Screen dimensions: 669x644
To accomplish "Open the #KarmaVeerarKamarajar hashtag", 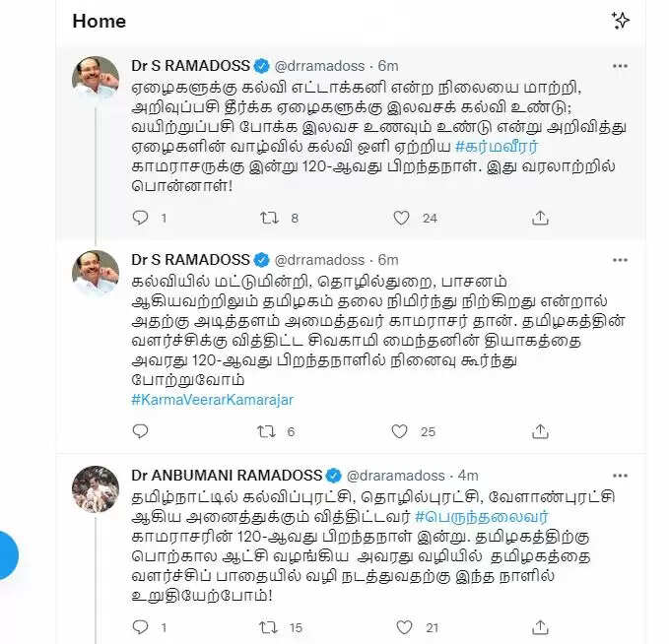I will tap(213, 400).
